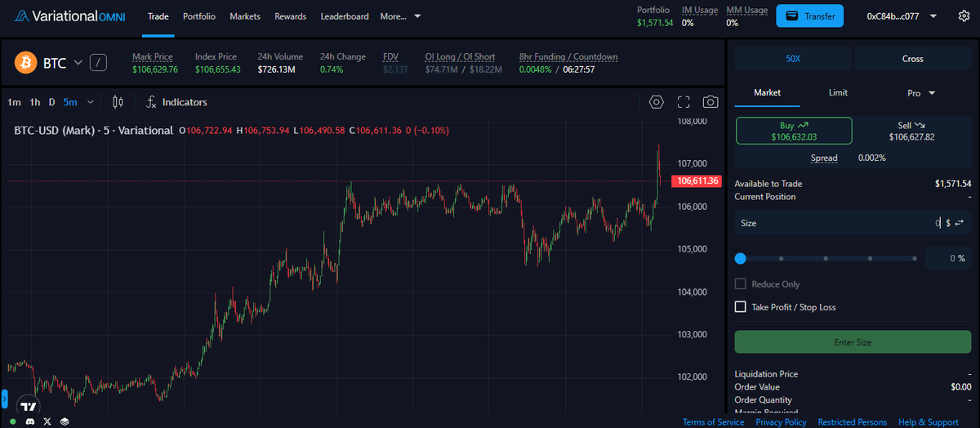Switch margin mode via Cross button

[913, 59]
